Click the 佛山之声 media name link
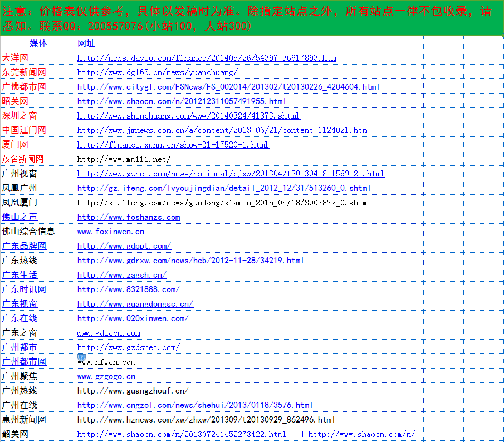Viewport: 504px width, 442px height. point(19,217)
